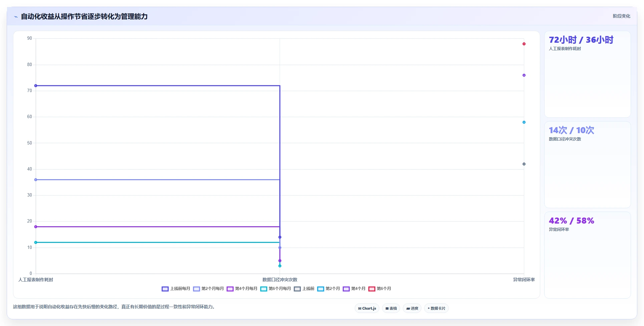Screen dimensions: 644x326
Task: Click the purple 18 point on 人工报表制作耗时
Action: pyautogui.click(x=36, y=227)
